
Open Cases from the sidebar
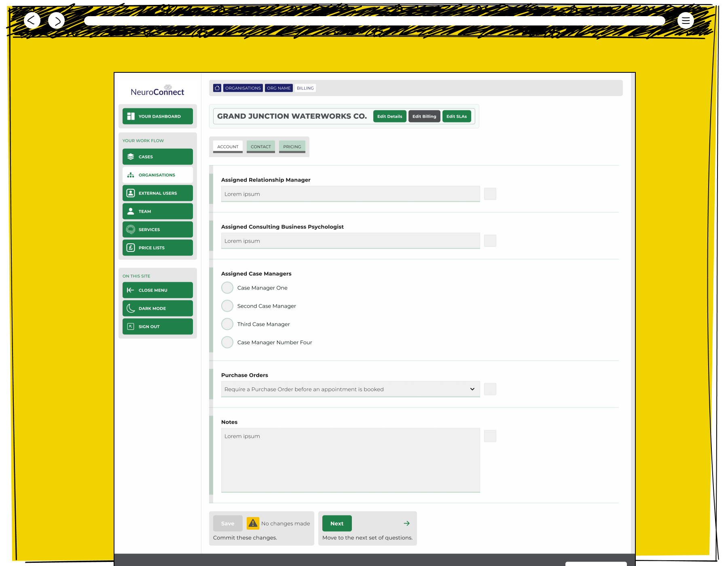[x=158, y=157]
